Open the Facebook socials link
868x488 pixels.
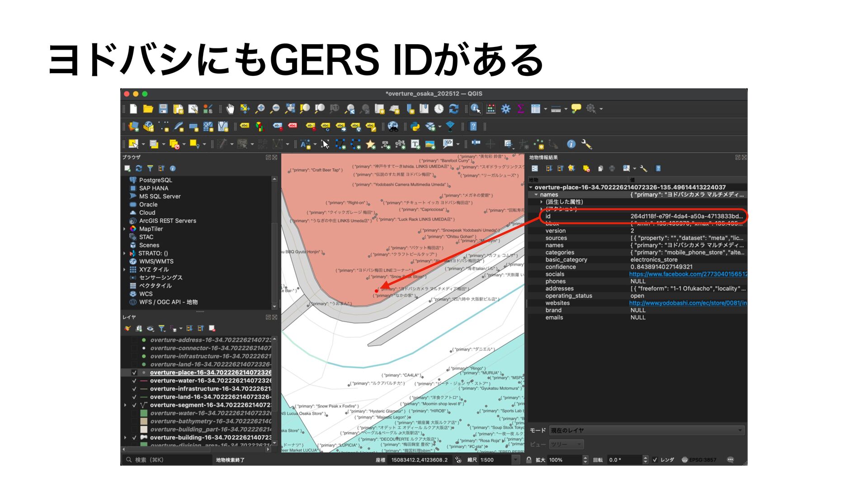coord(687,274)
